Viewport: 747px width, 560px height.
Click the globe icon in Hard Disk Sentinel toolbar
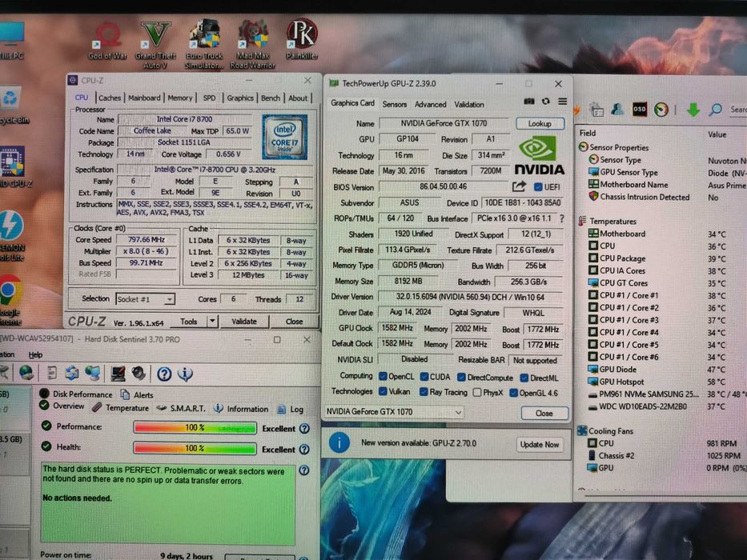coord(26,373)
